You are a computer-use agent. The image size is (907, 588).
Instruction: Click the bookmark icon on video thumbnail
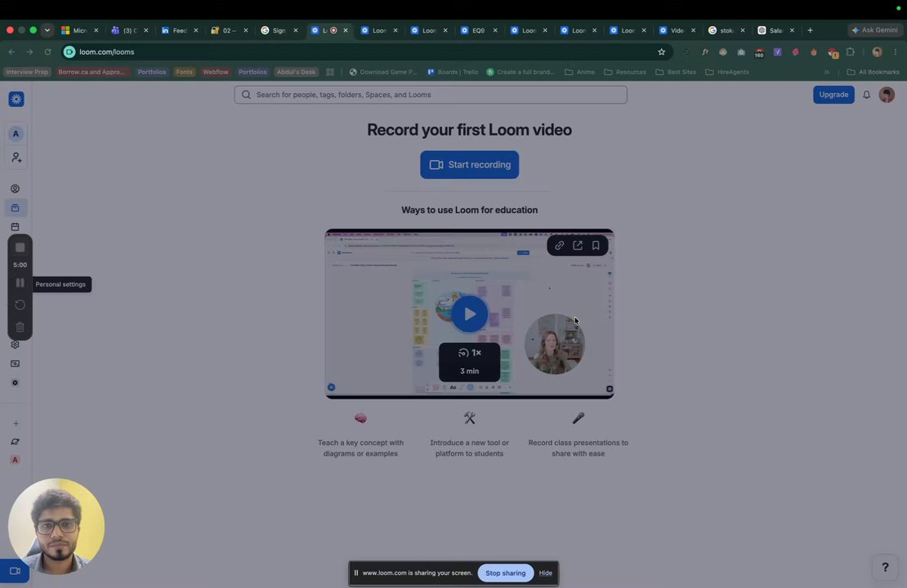coord(595,245)
